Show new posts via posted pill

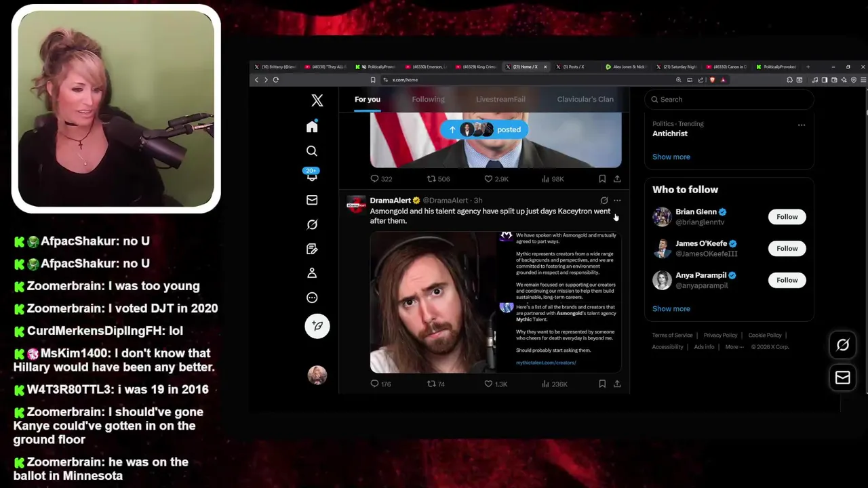(485, 129)
